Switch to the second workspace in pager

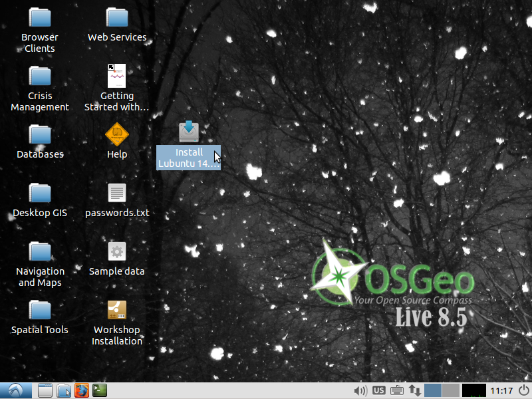451,390
